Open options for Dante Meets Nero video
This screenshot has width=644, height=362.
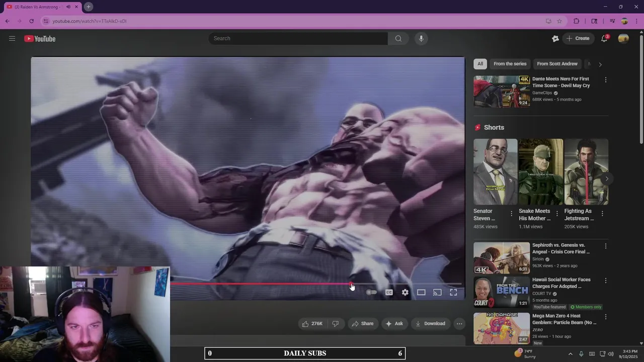click(605, 80)
